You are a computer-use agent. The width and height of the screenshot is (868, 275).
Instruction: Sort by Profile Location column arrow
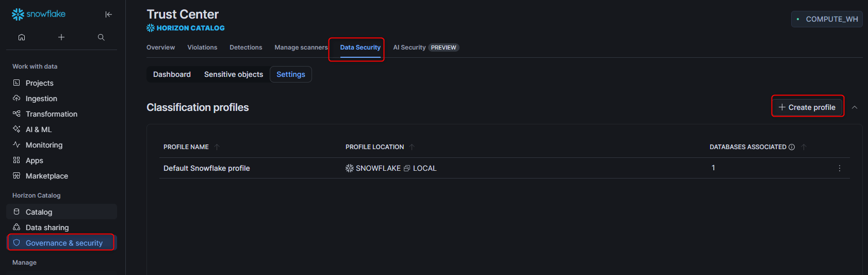click(x=412, y=147)
